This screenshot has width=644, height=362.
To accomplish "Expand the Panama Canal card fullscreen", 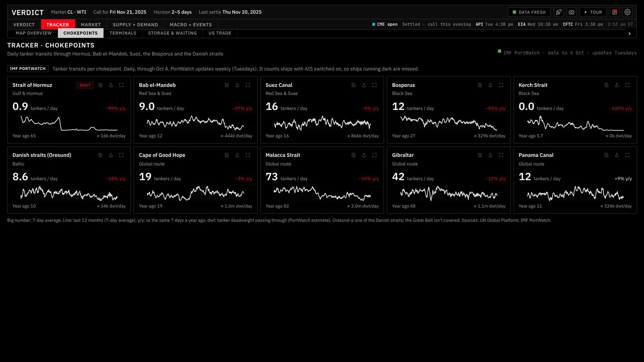I will tap(627, 155).
